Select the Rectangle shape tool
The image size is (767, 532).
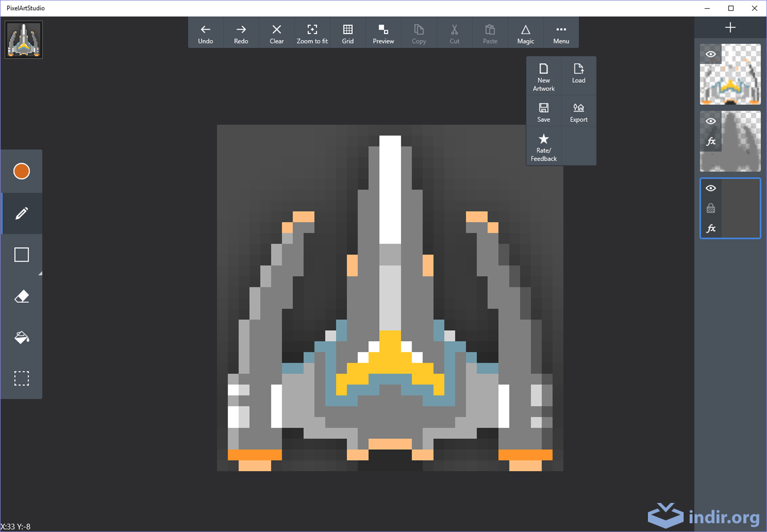tap(21, 254)
